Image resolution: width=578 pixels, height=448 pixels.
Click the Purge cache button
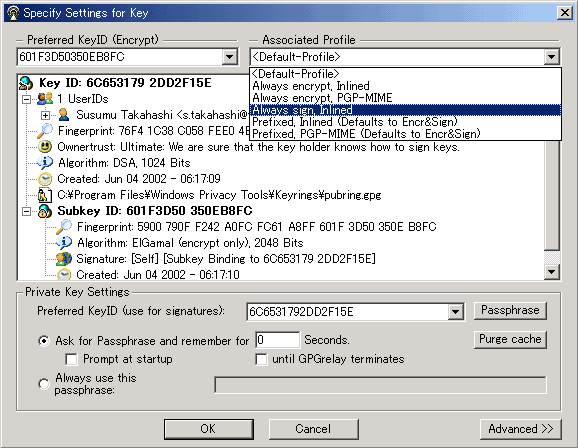point(510,339)
